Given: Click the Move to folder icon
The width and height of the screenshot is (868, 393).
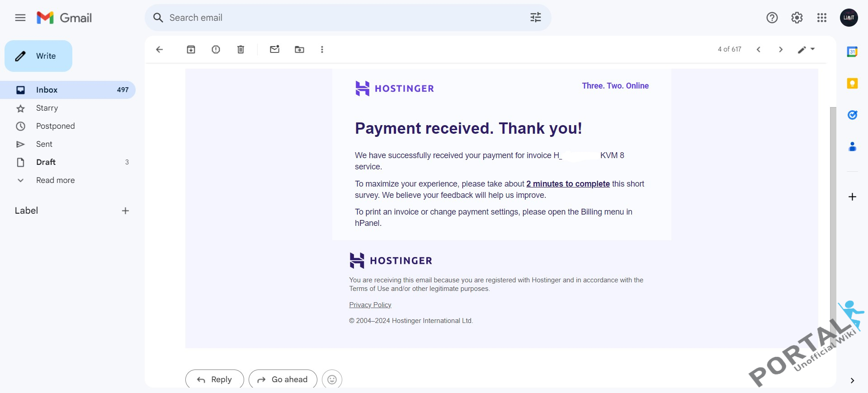Looking at the screenshot, I should point(300,50).
